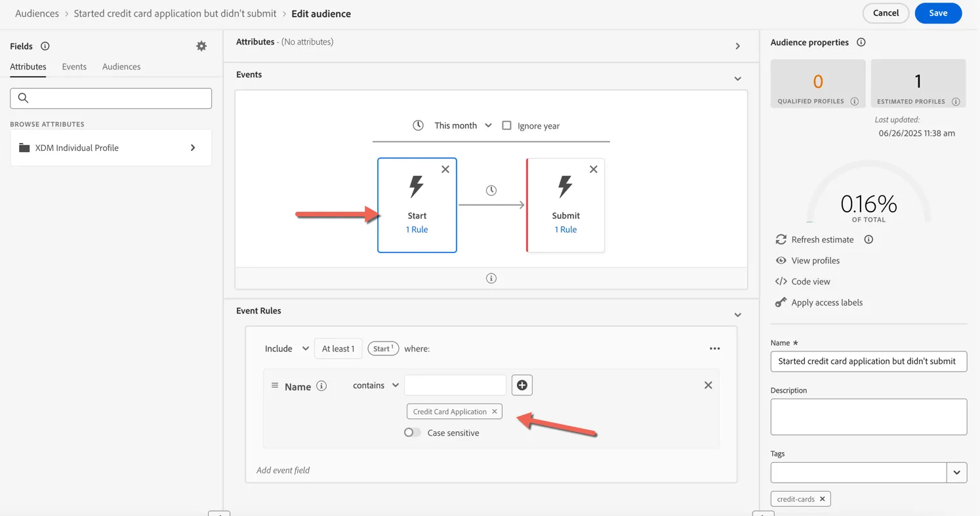
Task: Remove the Start event card
Action: click(x=445, y=169)
